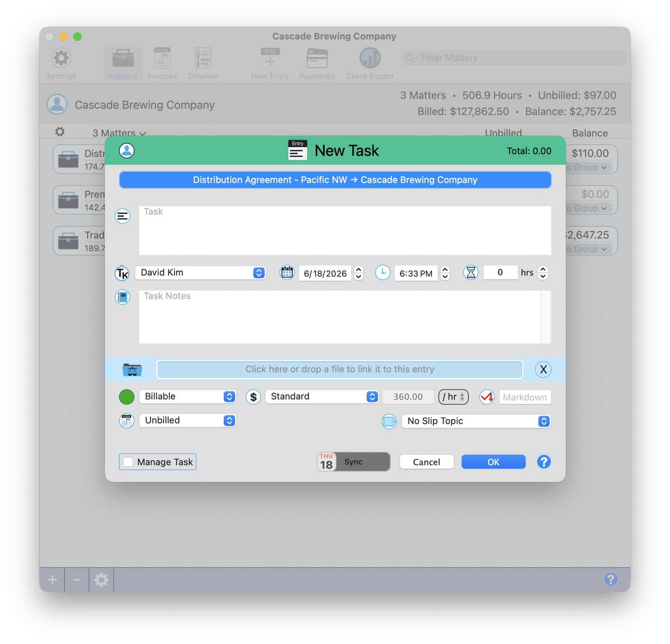Viewport: 670px width, 644px height.
Task: Click the bottom bar gear icon
Action: (x=101, y=580)
